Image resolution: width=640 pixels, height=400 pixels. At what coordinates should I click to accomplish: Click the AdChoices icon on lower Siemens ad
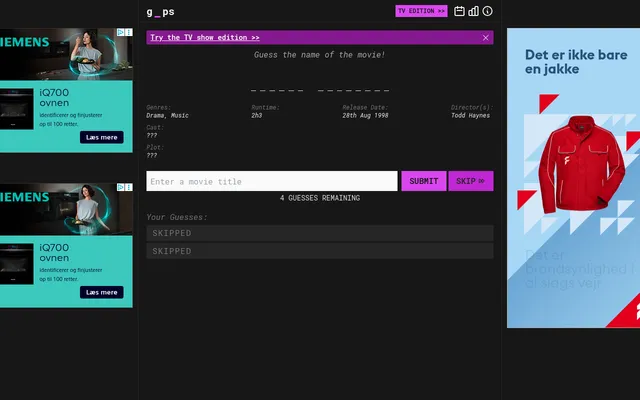(x=121, y=187)
